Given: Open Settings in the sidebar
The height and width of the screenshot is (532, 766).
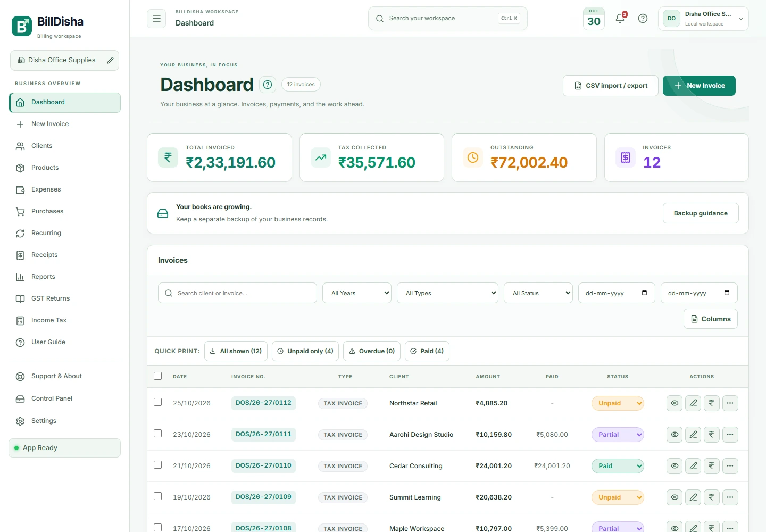Looking at the screenshot, I should 64,421.
